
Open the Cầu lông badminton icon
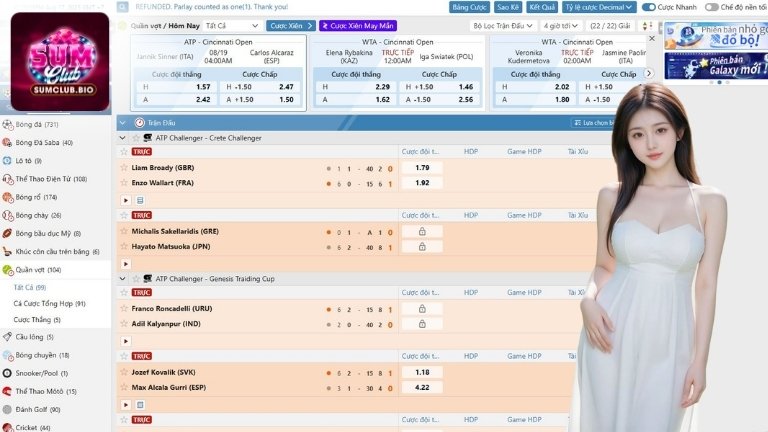(x=7, y=337)
